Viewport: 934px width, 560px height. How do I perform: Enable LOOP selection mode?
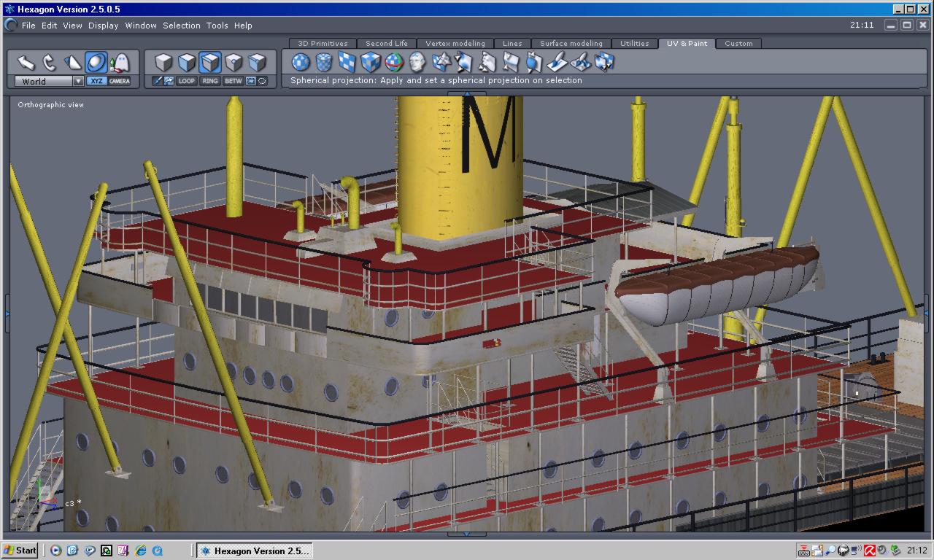[x=187, y=81]
